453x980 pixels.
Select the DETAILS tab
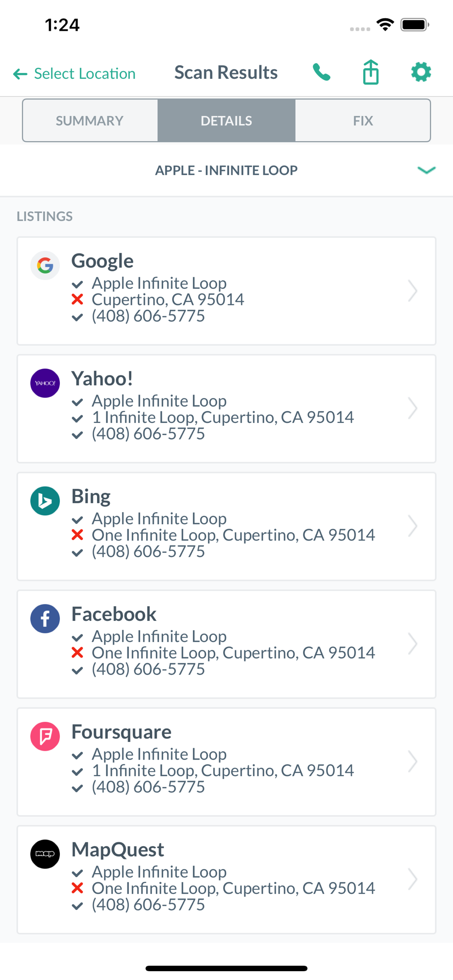click(226, 121)
